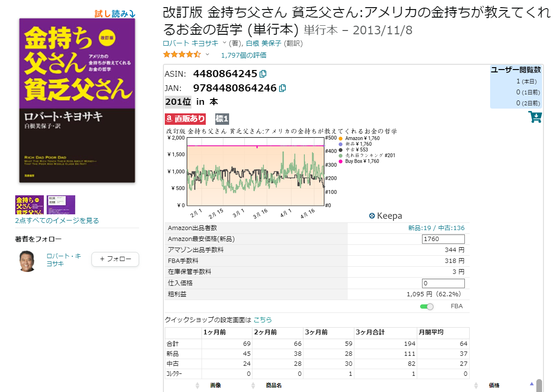Image resolution: width=553 pixels, height=392 pixels.
Task: Click the 合計 row label
Action: point(172,344)
